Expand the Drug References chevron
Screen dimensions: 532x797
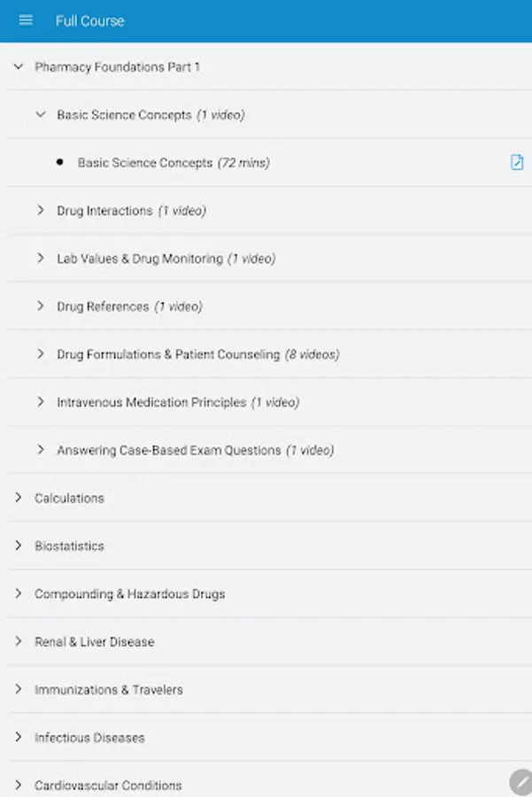tap(40, 306)
